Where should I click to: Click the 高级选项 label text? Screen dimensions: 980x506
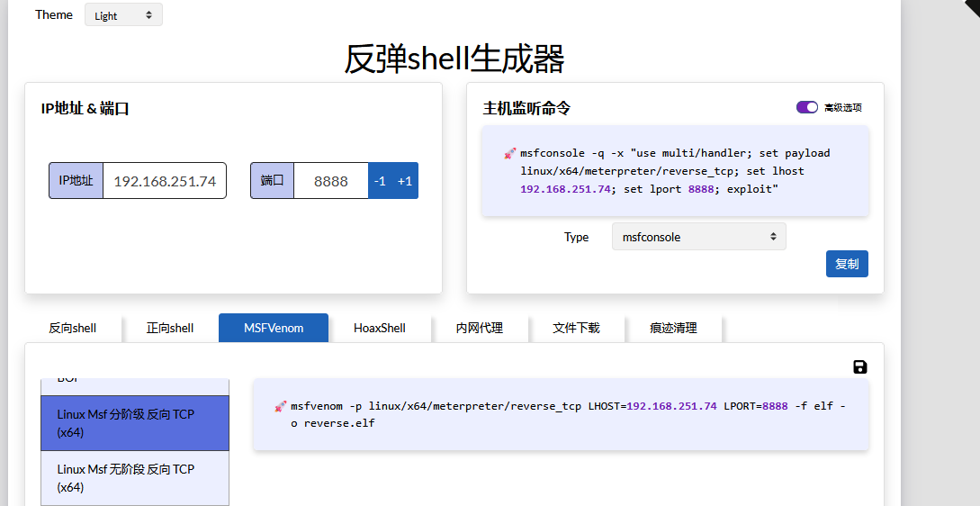[843, 107]
